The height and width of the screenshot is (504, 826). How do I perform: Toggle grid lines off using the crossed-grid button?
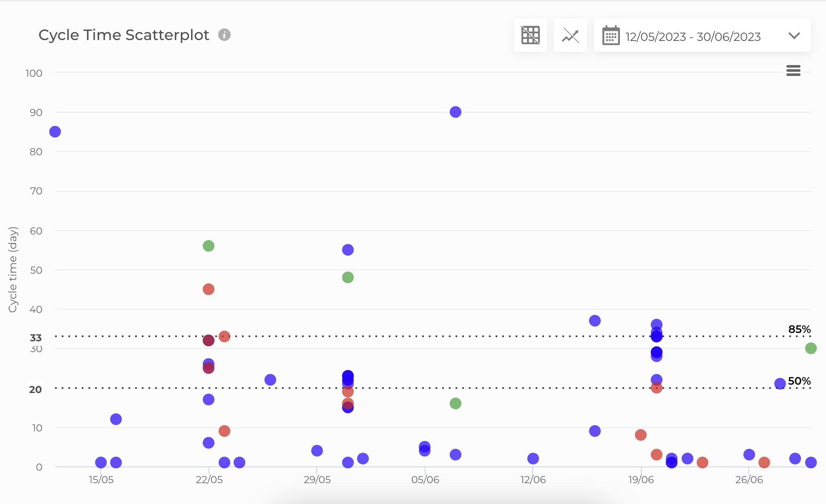click(530, 35)
